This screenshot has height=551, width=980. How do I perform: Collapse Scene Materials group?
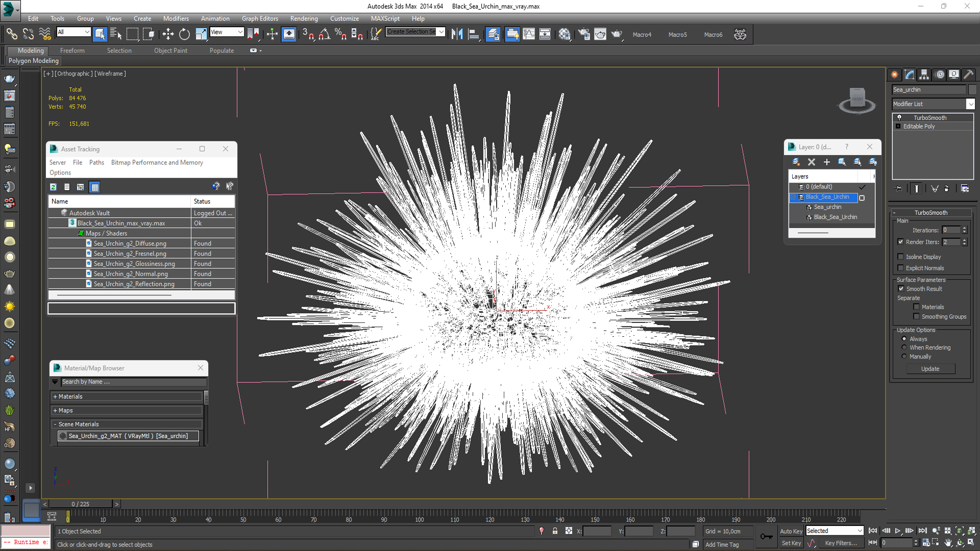pyautogui.click(x=128, y=424)
